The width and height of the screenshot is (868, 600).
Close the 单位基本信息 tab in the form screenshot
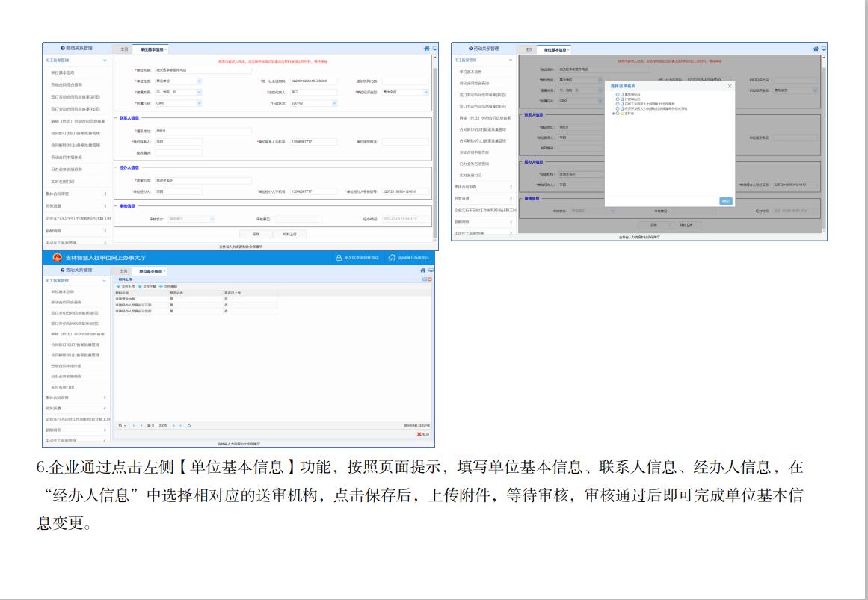click(x=165, y=50)
